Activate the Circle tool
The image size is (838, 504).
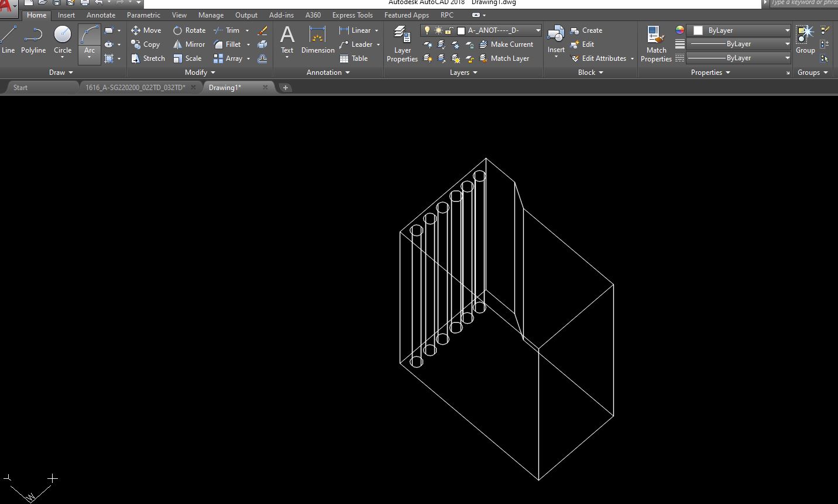pos(62,41)
